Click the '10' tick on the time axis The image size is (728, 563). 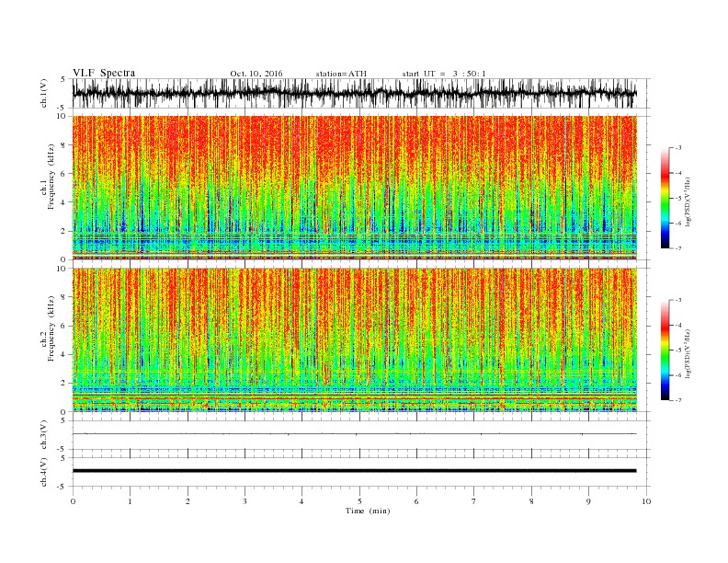pyautogui.click(x=646, y=501)
